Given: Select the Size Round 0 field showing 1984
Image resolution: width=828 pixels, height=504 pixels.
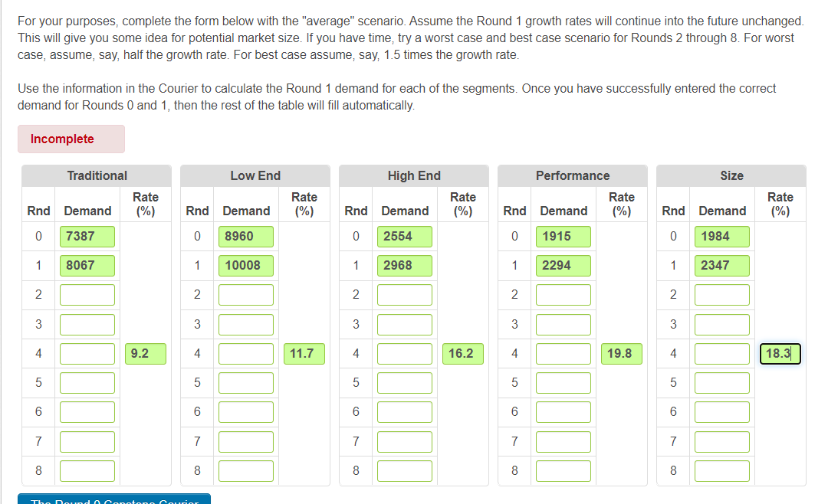Looking at the screenshot, I should (x=721, y=236).
